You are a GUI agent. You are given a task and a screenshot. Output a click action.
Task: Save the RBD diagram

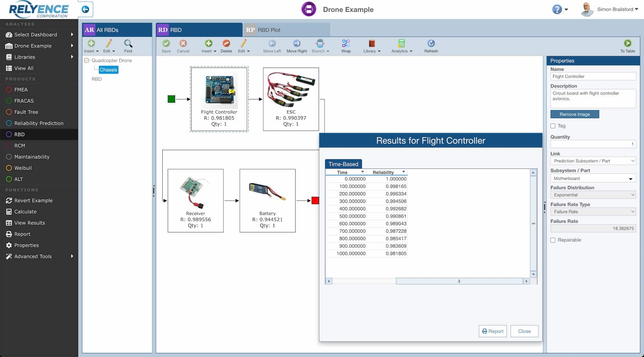(x=166, y=46)
